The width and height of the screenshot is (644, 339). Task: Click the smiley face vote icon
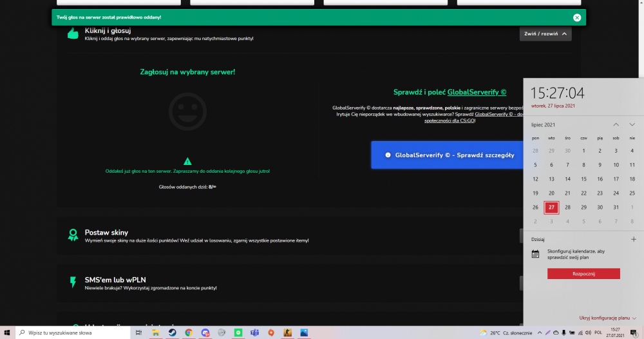tap(187, 111)
